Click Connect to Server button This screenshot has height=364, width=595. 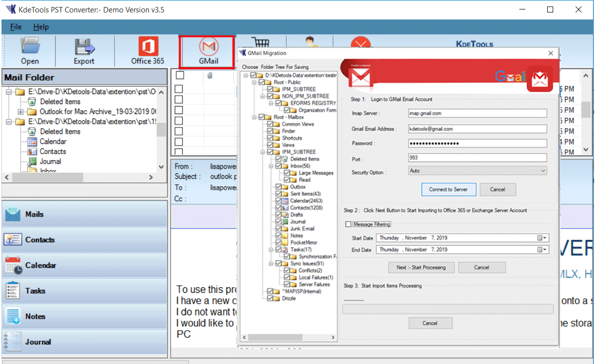click(449, 189)
